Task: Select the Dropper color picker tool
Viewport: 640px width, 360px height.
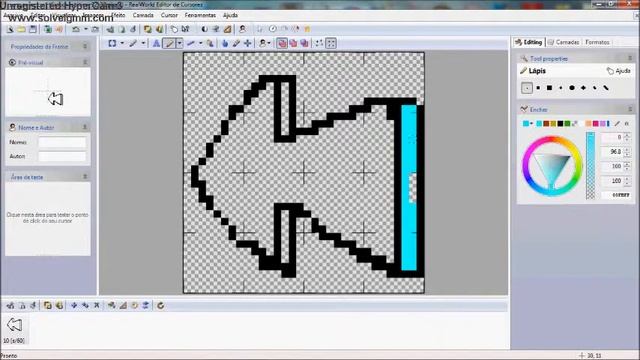Action: 236,43
